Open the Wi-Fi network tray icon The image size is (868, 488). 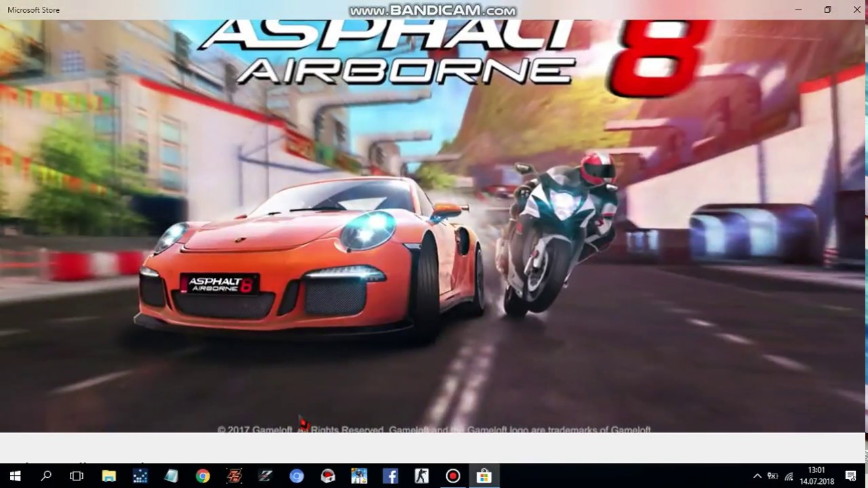pyautogui.click(x=789, y=476)
